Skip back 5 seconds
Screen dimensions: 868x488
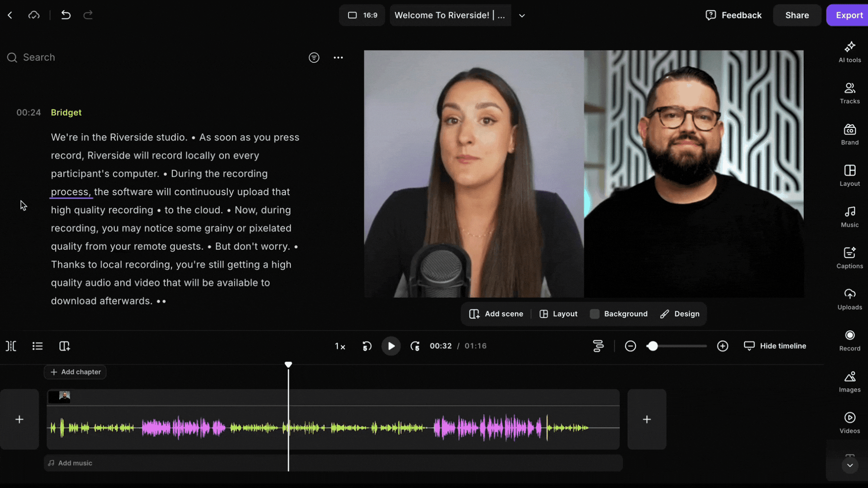pos(367,347)
